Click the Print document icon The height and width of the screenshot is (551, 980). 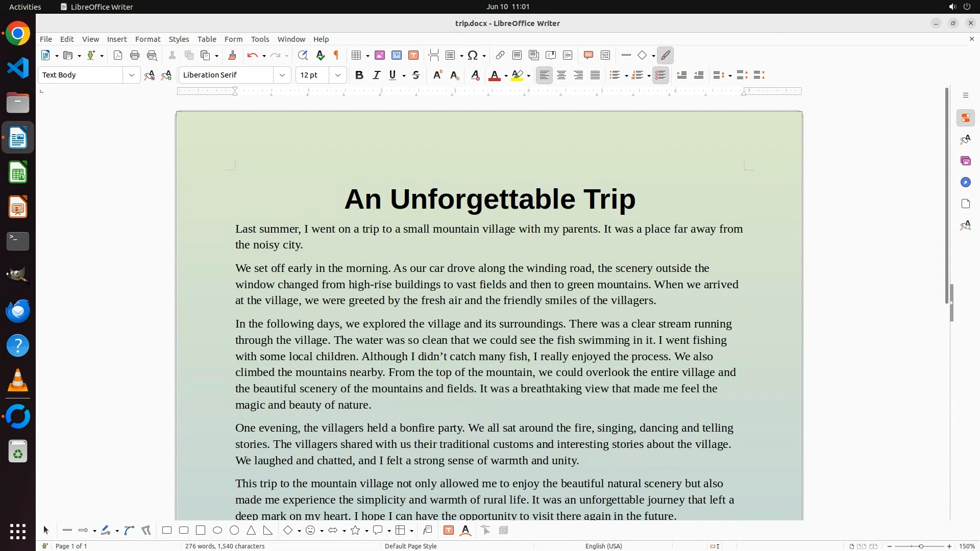(x=135, y=56)
